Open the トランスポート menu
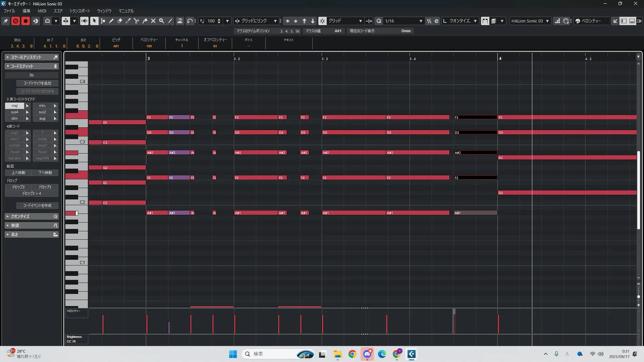The width and height of the screenshot is (644, 362). [x=79, y=11]
